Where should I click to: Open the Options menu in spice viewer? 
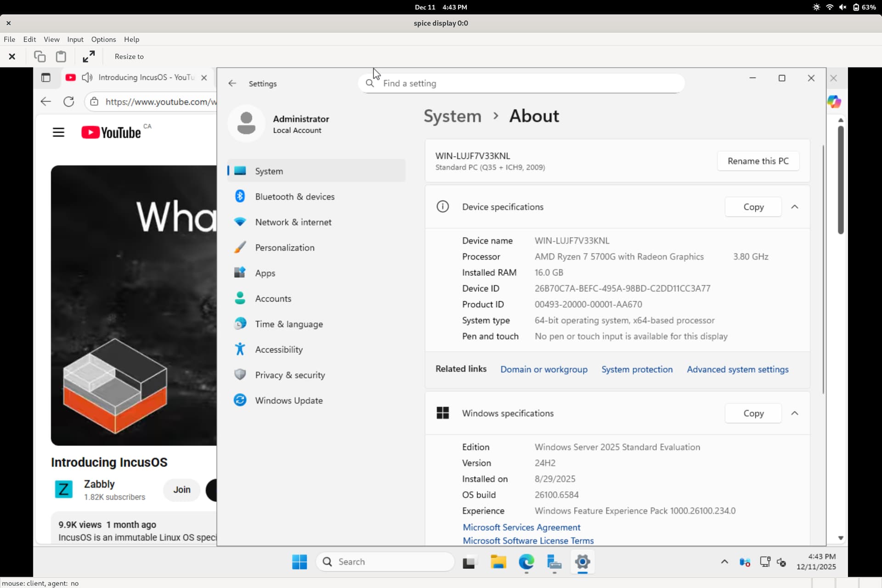tap(103, 40)
